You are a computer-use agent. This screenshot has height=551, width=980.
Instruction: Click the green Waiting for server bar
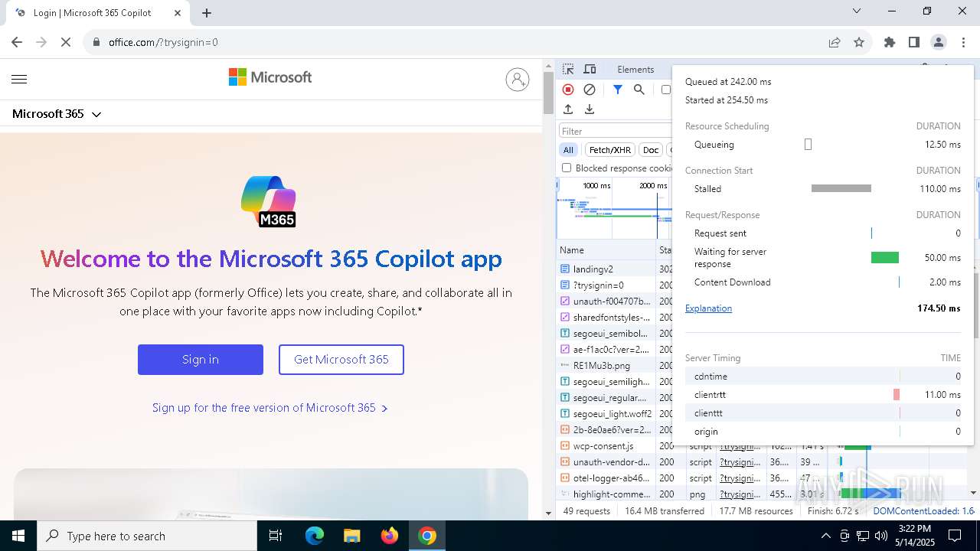point(885,258)
